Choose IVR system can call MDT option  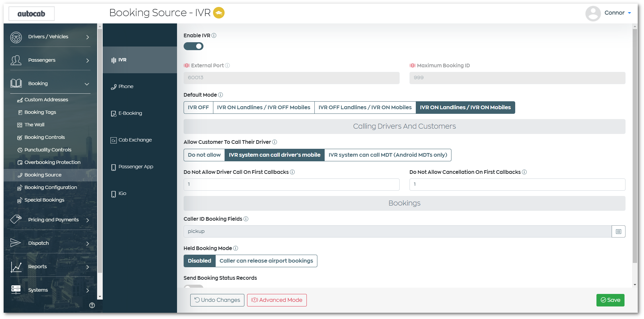388,155
